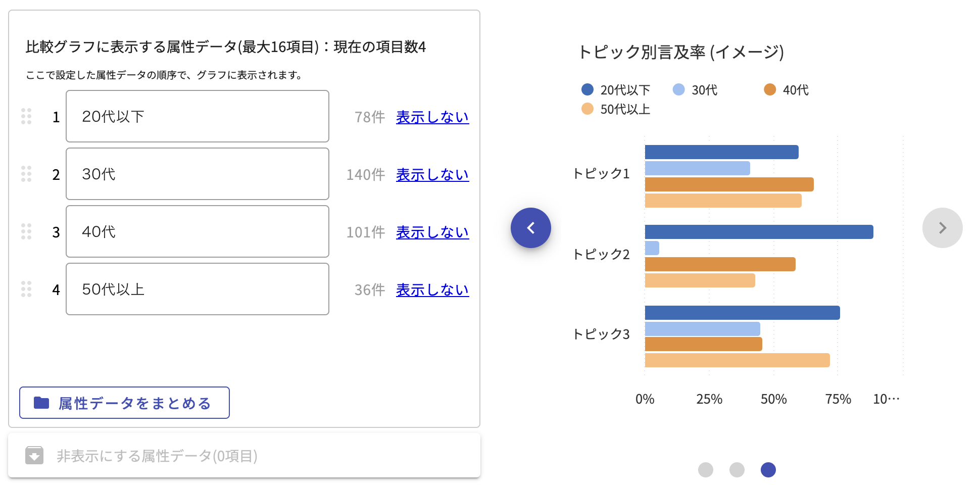Click the folder icon in 属性データをまとめる
The image size is (980, 485).
click(41, 403)
